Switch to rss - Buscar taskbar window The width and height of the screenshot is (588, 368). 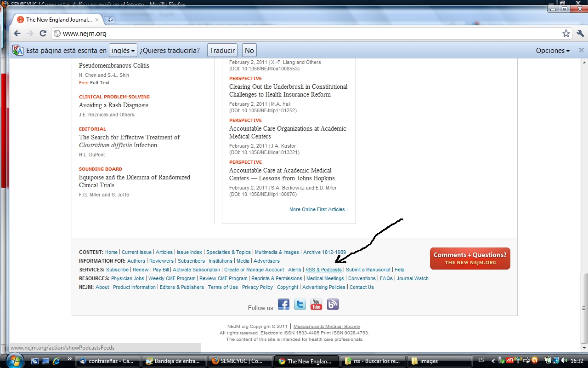point(373,361)
